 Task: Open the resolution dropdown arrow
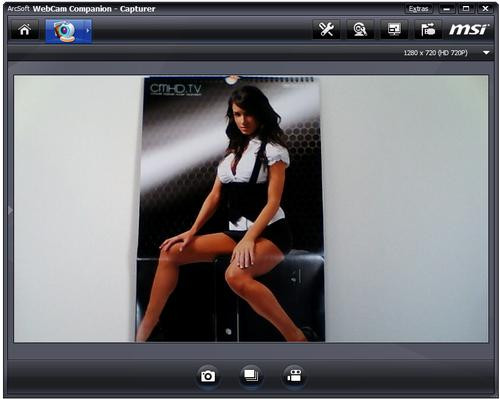(x=486, y=53)
